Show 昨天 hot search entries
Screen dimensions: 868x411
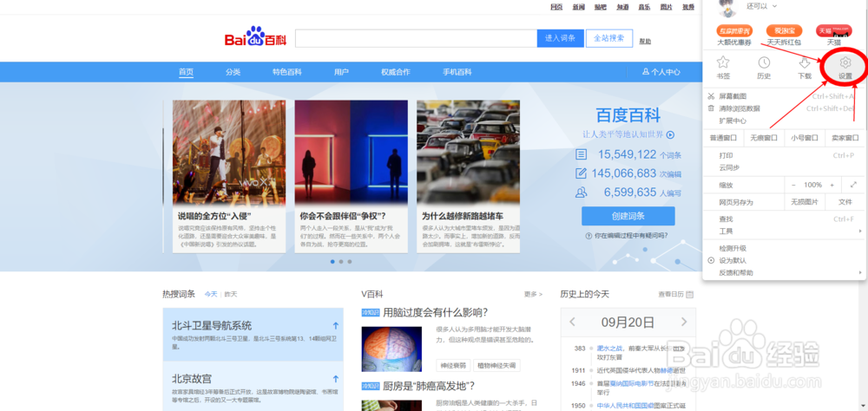230,294
